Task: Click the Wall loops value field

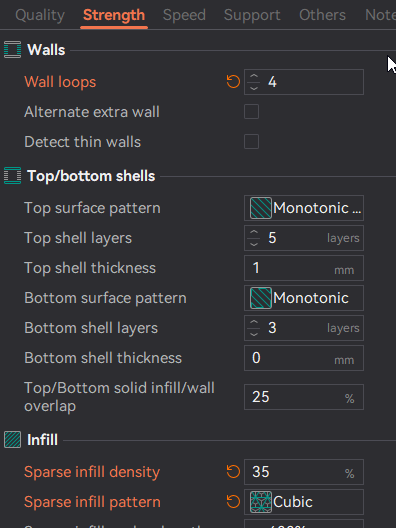Action: point(304,82)
